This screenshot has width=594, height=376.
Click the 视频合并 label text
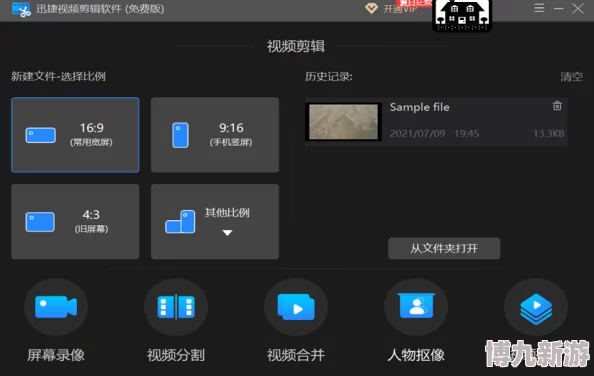[x=296, y=355]
